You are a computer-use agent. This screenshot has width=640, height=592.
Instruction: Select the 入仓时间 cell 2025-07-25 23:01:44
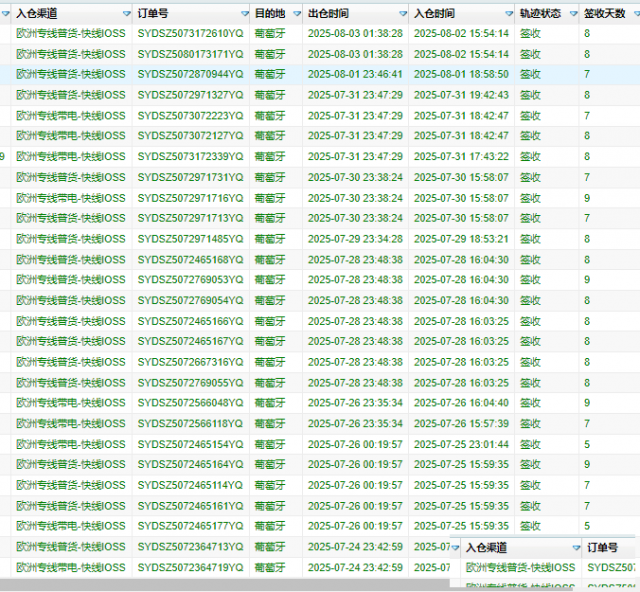[461, 444]
